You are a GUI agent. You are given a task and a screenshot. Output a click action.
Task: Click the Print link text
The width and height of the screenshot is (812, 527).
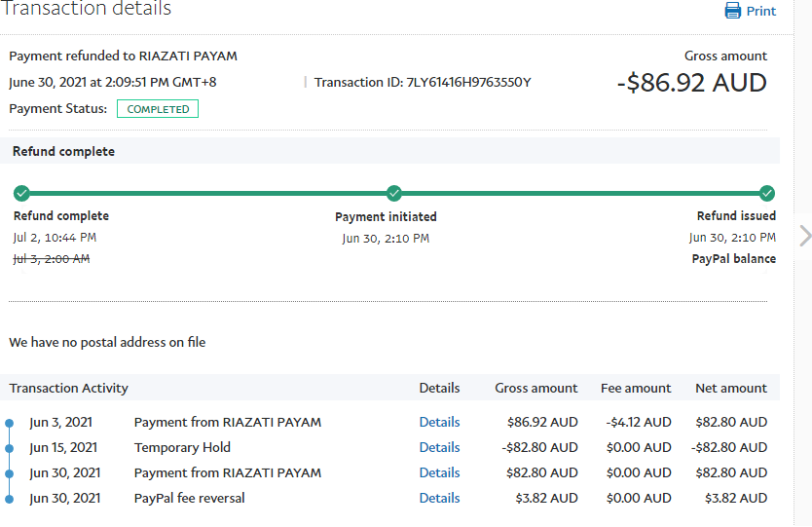(x=760, y=12)
